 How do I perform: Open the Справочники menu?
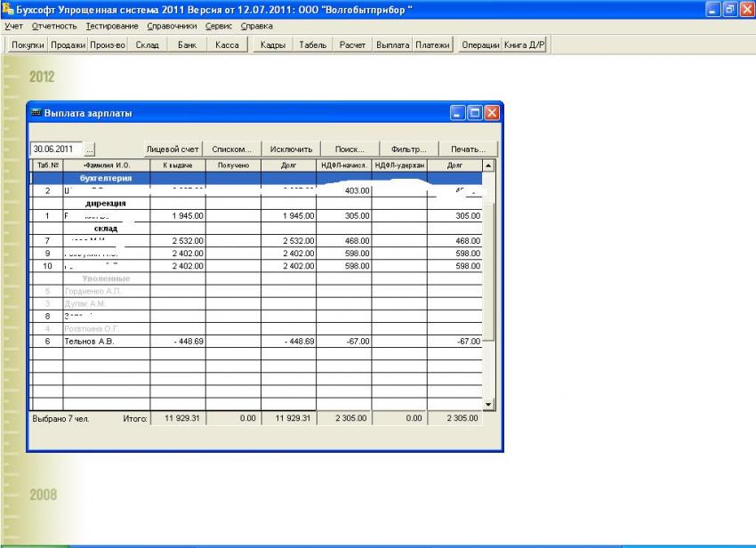click(x=173, y=26)
